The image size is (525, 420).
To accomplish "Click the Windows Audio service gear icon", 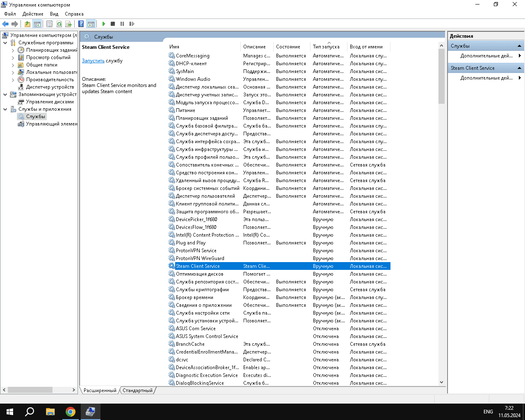I will pos(172,79).
